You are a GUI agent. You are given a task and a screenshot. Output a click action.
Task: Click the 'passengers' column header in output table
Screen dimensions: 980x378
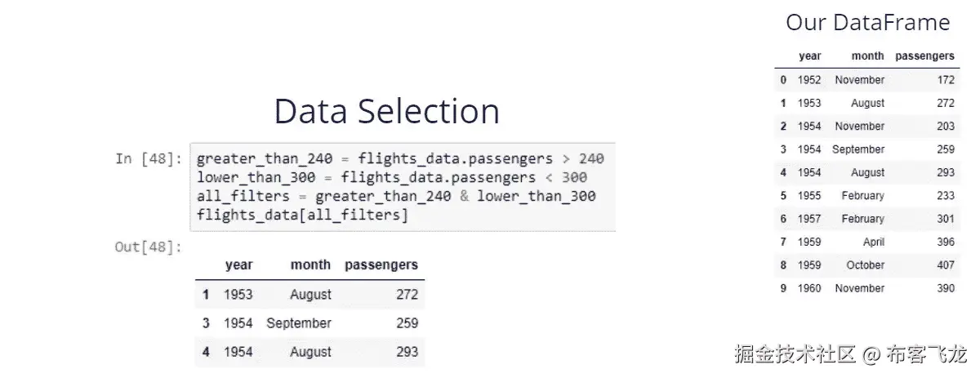coord(381,265)
